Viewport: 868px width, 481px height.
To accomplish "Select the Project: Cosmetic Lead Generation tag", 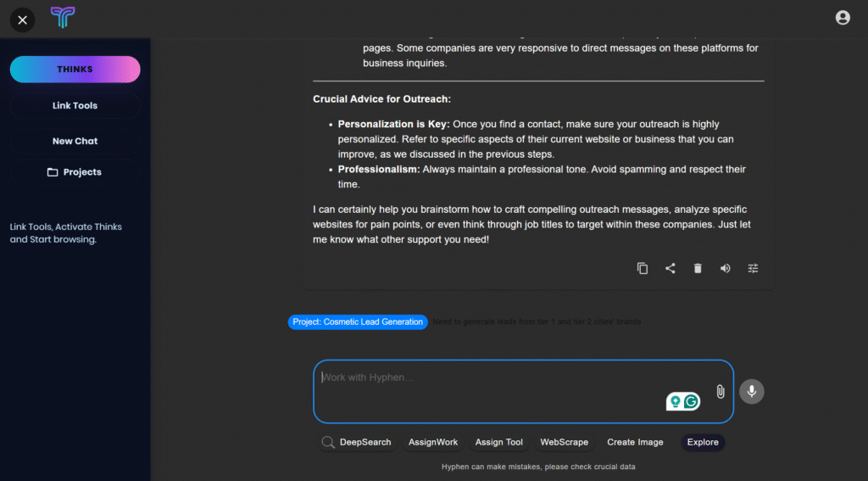I will click(x=357, y=322).
